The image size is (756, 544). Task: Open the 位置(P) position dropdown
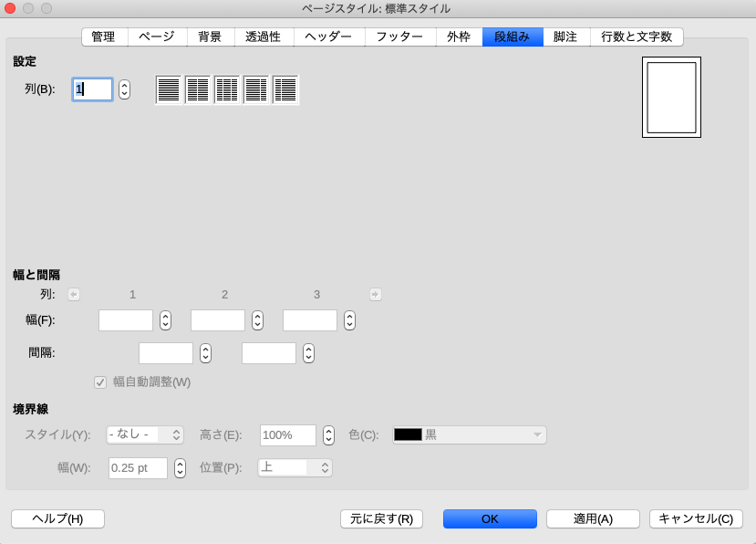click(x=295, y=467)
